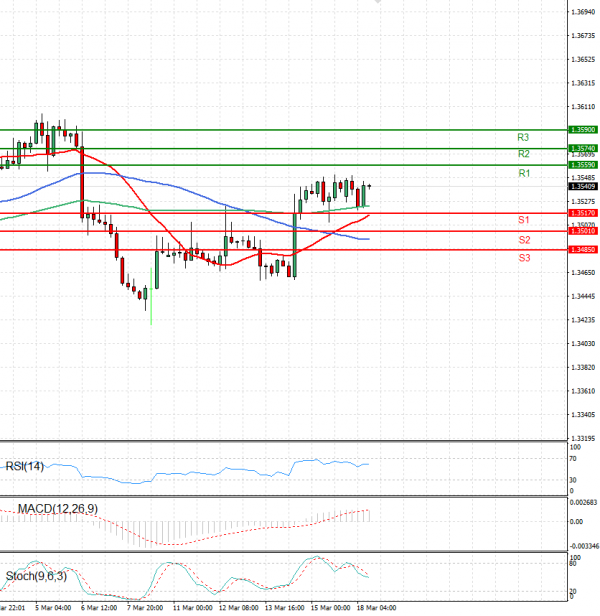The width and height of the screenshot is (600, 616).
Task: Click the 1.35485 price axis value
Action: [x=583, y=178]
